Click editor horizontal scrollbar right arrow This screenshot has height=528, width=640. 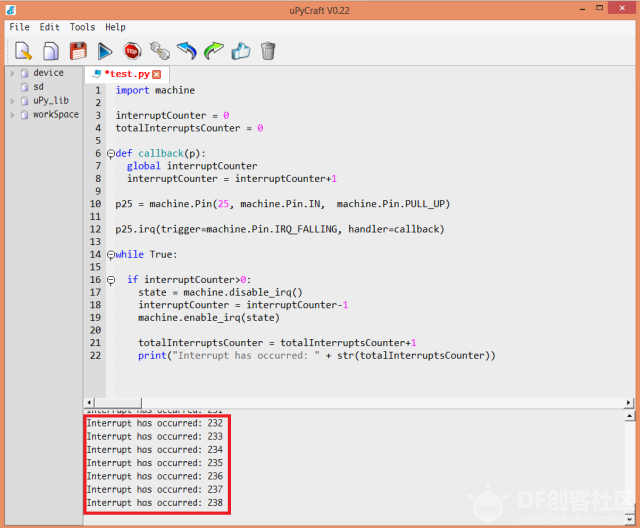click(629, 403)
